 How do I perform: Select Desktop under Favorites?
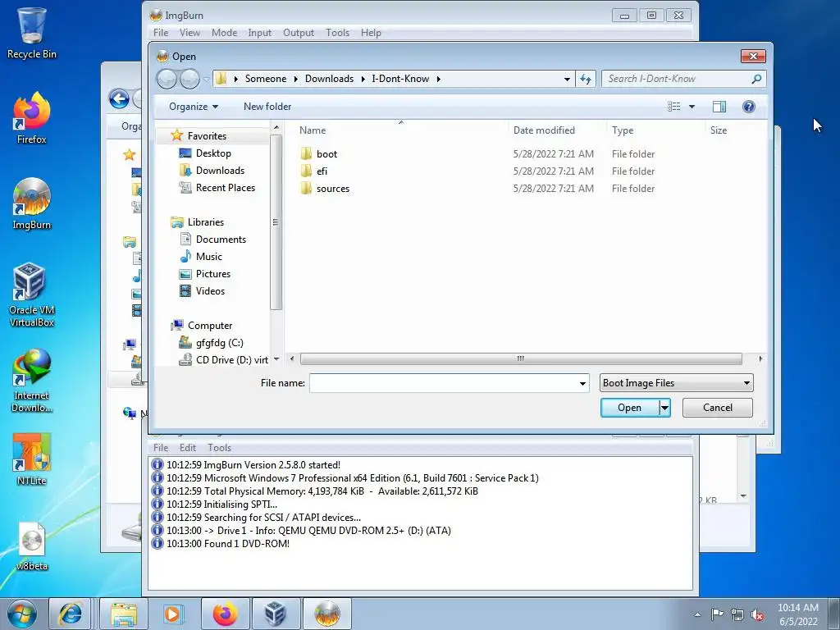212,153
